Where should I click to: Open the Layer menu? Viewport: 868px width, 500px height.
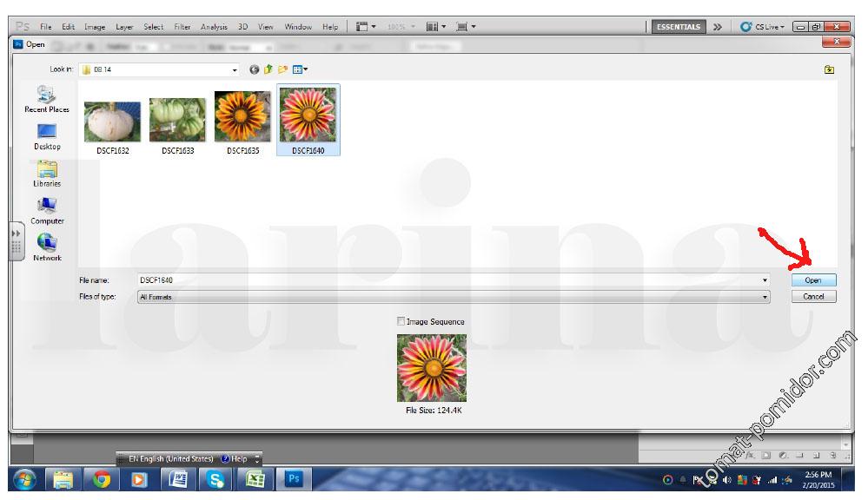(124, 27)
